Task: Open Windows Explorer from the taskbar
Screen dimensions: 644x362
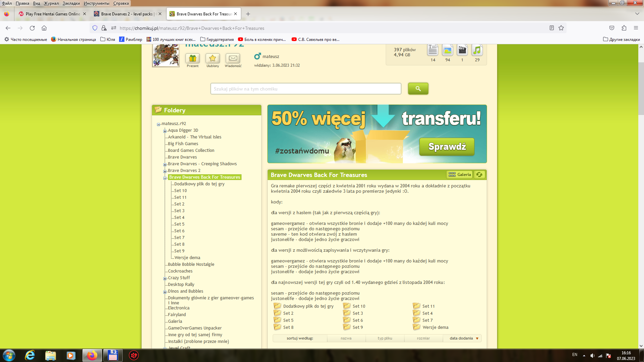Action: click(50, 355)
